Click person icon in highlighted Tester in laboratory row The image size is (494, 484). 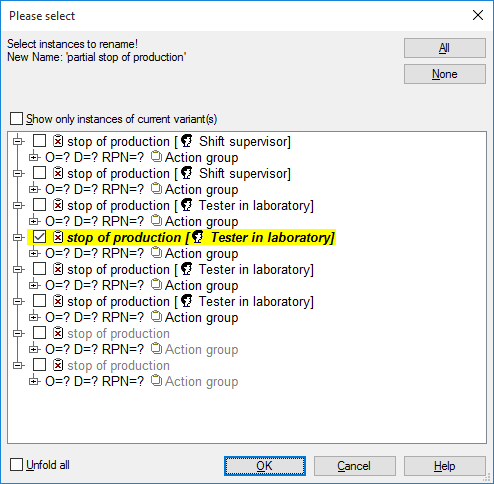(198, 237)
